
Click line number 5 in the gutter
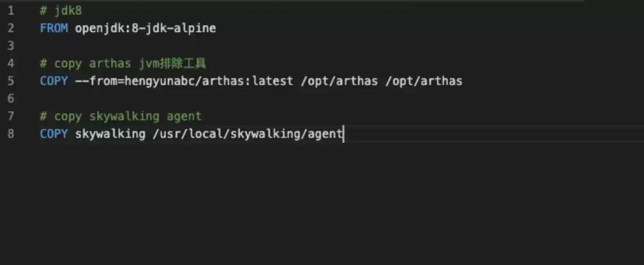(11, 81)
